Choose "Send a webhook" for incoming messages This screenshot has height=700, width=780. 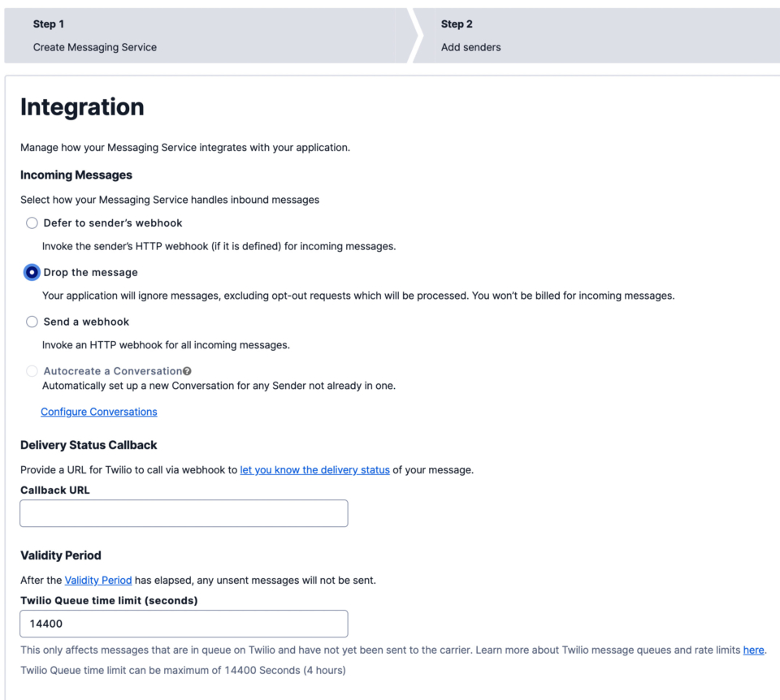tap(31, 322)
